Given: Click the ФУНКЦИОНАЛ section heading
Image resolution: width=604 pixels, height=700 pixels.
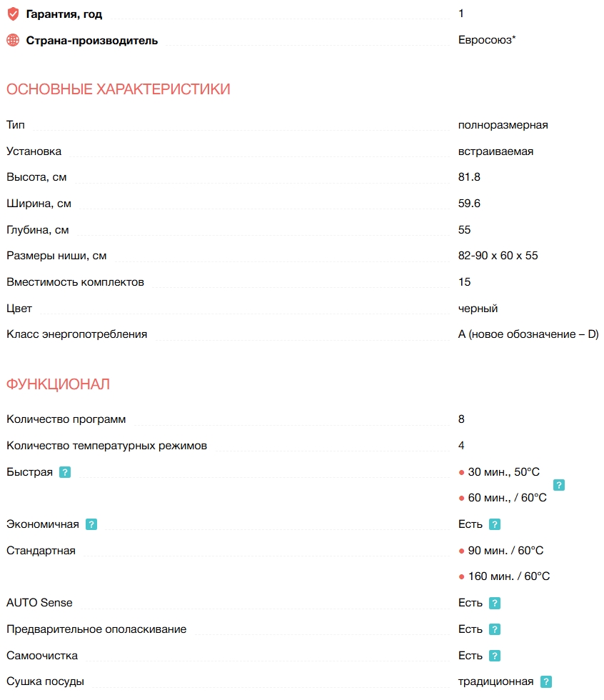Looking at the screenshot, I should coord(59,384).
